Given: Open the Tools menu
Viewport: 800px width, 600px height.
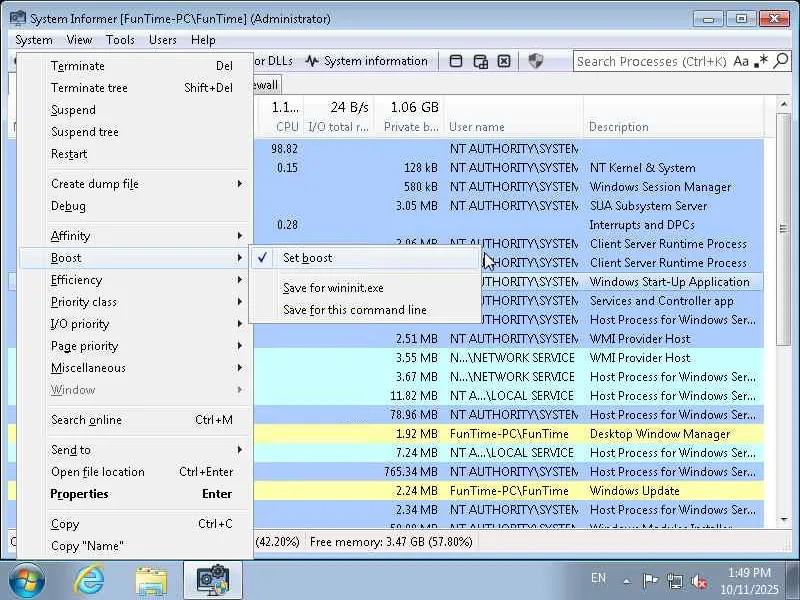Looking at the screenshot, I should (x=120, y=40).
